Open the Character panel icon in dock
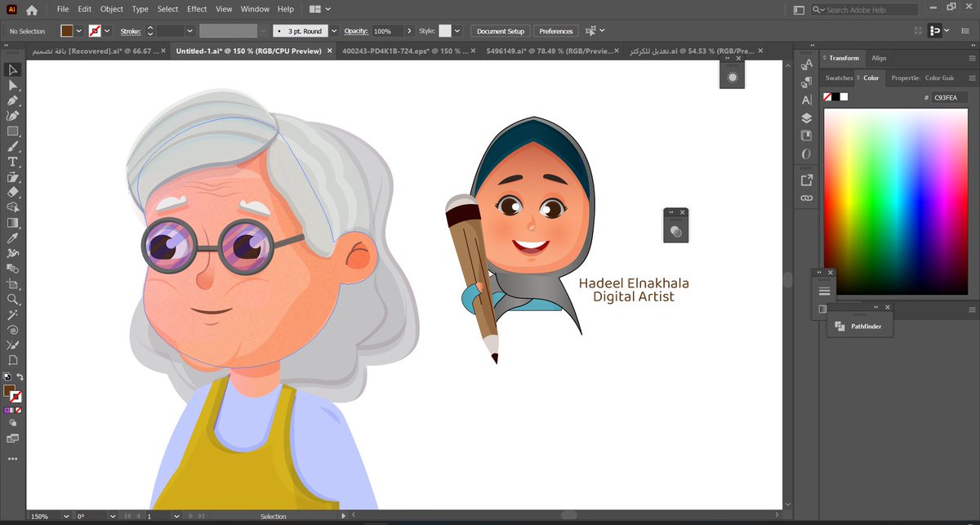980x525 pixels. click(806, 100)
